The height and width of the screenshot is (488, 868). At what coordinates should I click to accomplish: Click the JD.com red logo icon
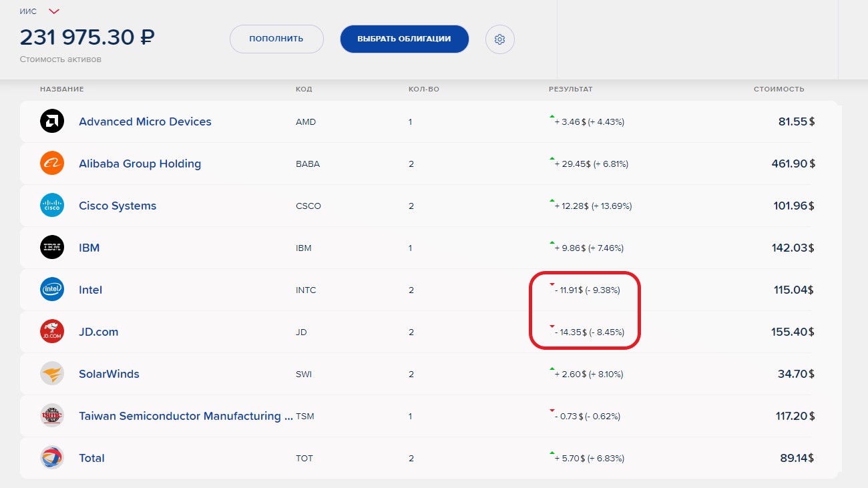pos(52,332)
